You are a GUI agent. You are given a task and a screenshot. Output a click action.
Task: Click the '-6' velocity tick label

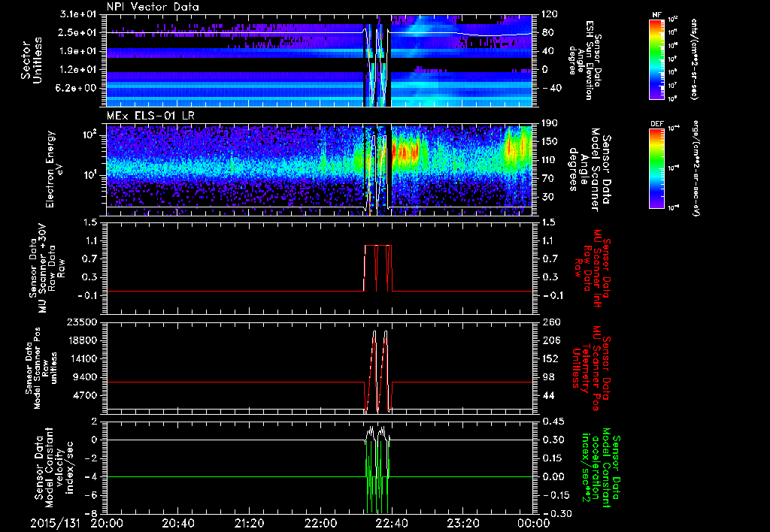pyautogui.click(x=92, y=495)
